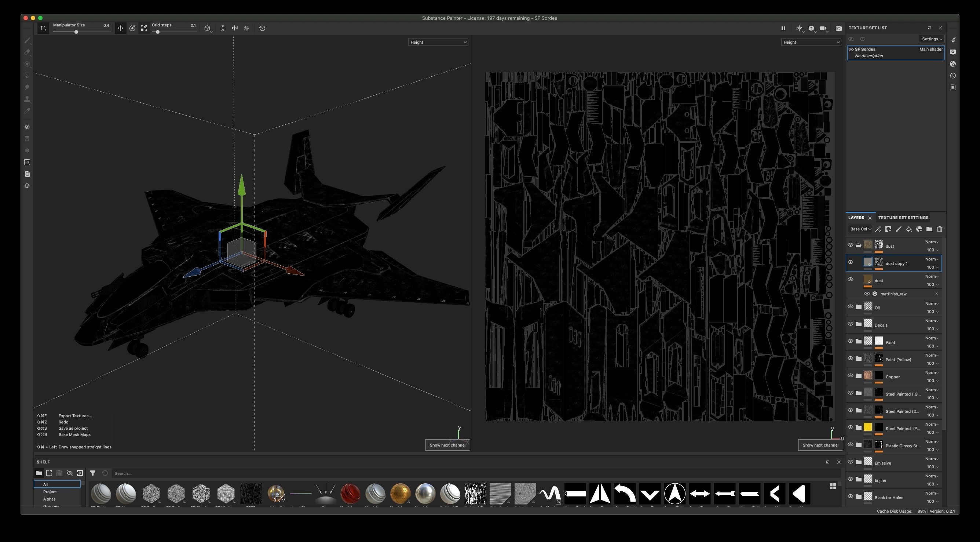Click the shelf Search input field

click(476, 473)
